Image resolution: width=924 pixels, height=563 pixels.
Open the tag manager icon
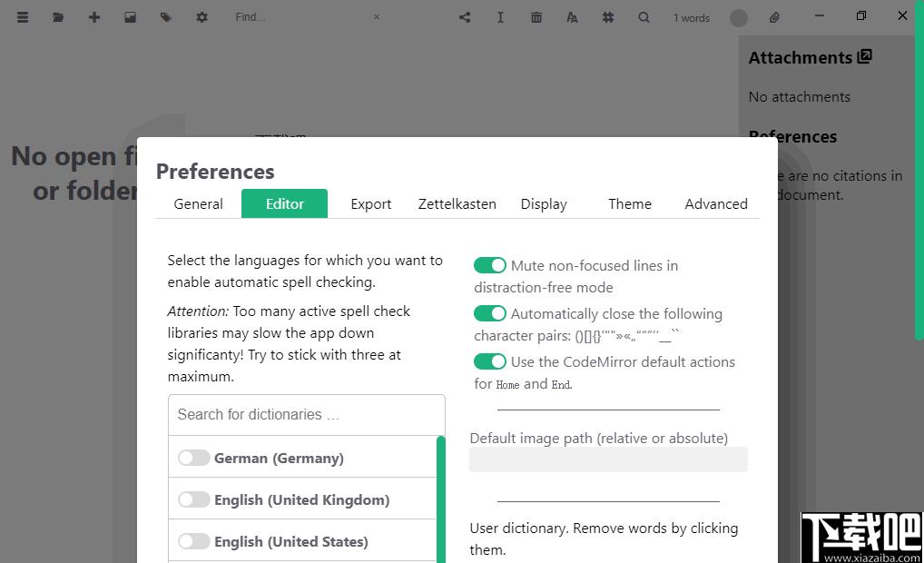165,17
